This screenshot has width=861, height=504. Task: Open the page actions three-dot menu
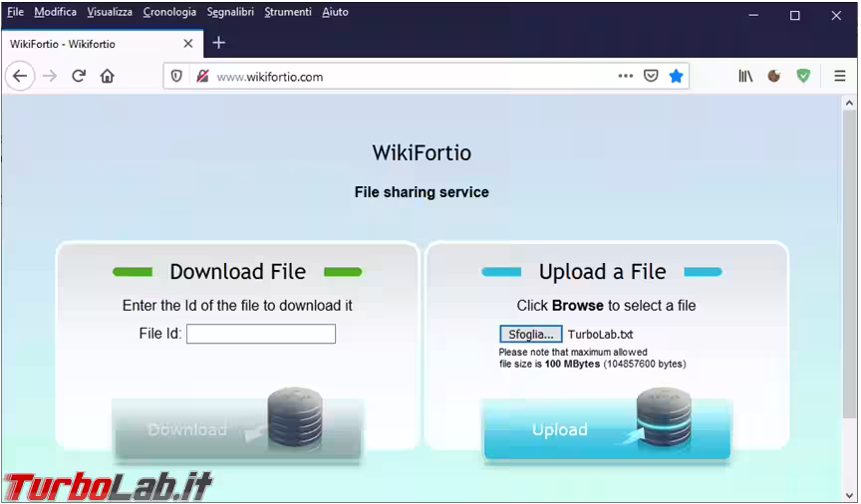(x=625, y=77)
